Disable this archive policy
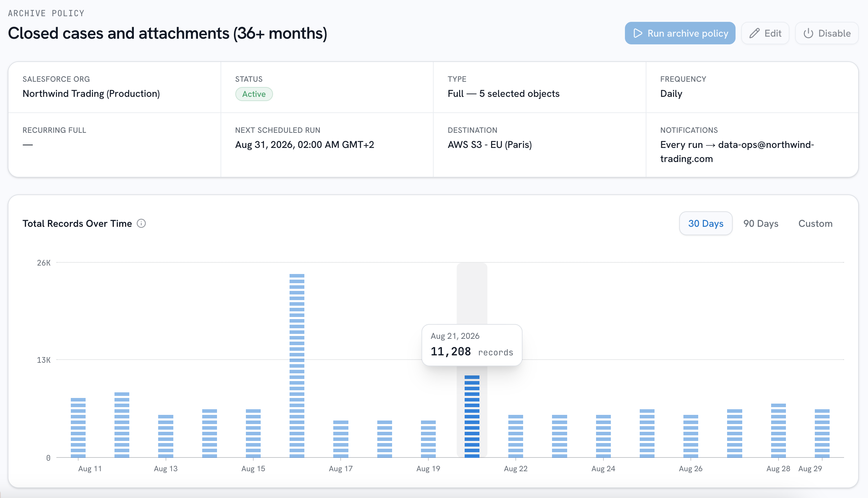868x498 pixels. [826, 33]
